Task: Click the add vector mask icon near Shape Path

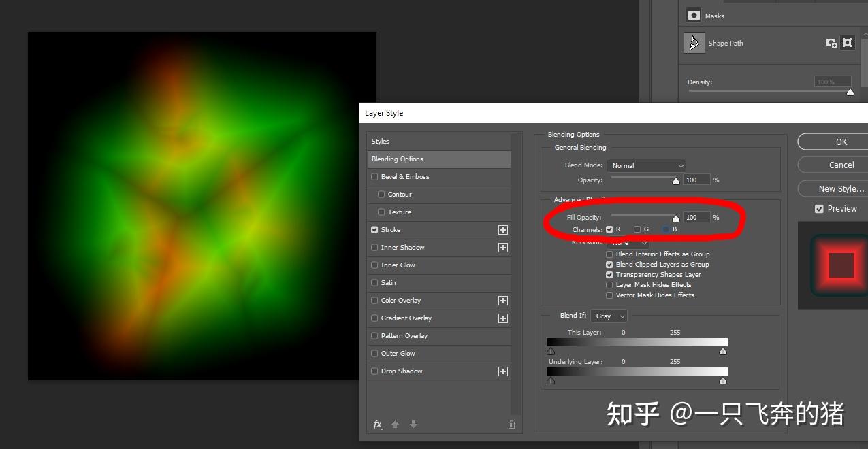Action: pos(847,42)
